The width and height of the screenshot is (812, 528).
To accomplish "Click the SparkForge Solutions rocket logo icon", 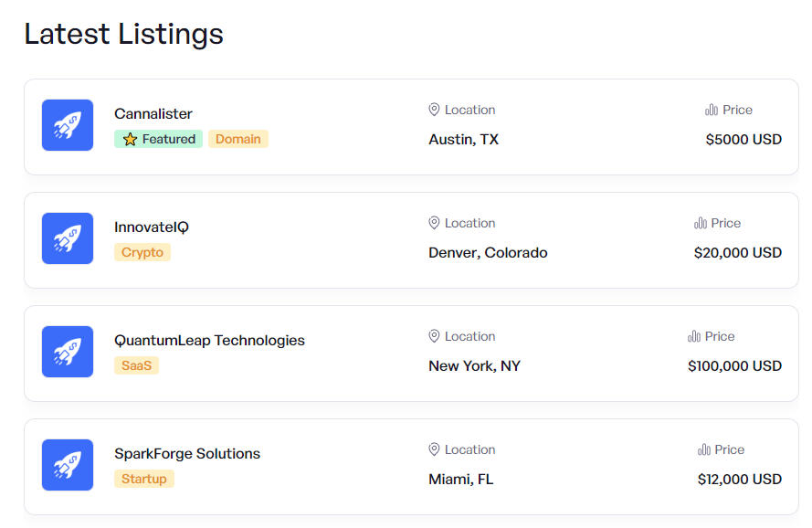I will pos(68,465).
